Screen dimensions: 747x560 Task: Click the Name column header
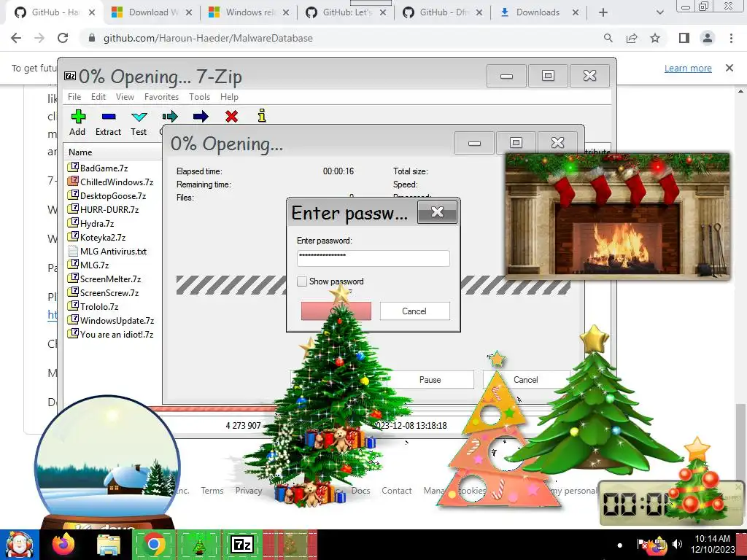(80, 152)
